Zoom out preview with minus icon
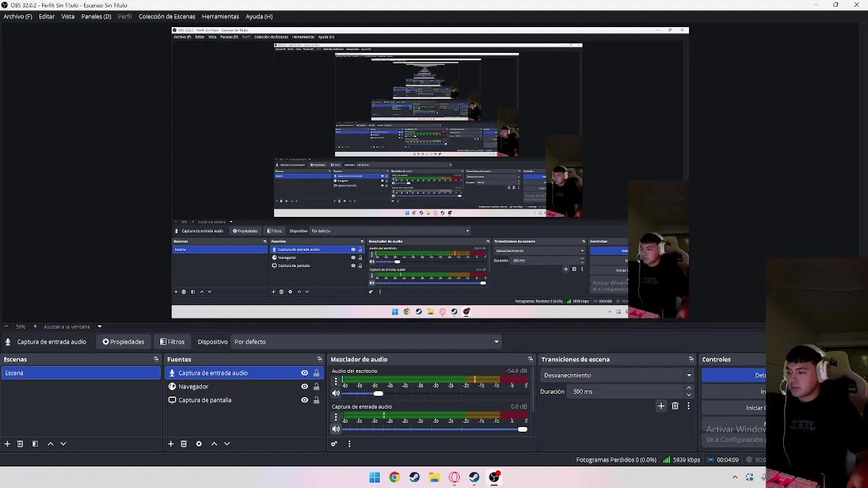868x488 pixels. [x=6, y=327]
